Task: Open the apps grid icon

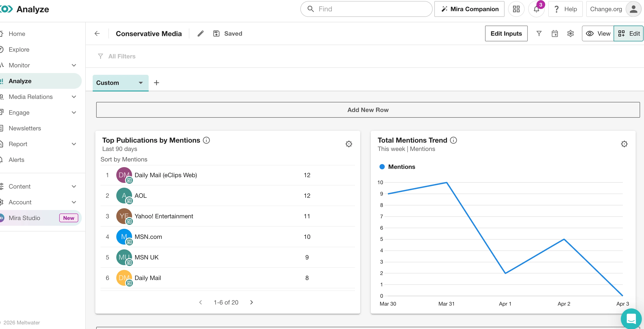Action: tap(516, 9)
